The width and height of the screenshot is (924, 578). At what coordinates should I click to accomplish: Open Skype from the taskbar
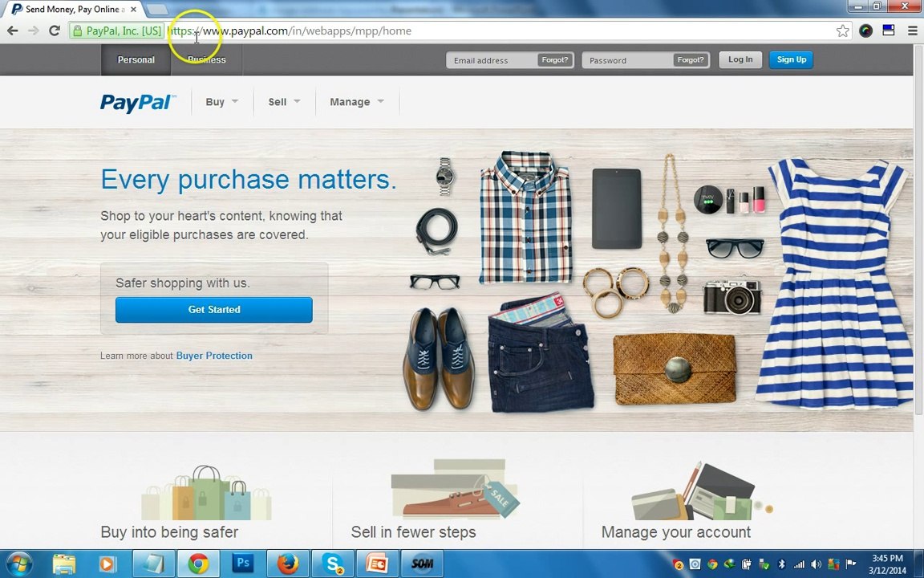(333, 564)
